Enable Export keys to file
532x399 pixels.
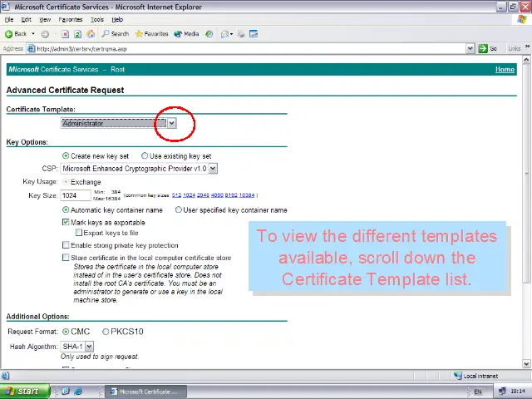(79, 233)
